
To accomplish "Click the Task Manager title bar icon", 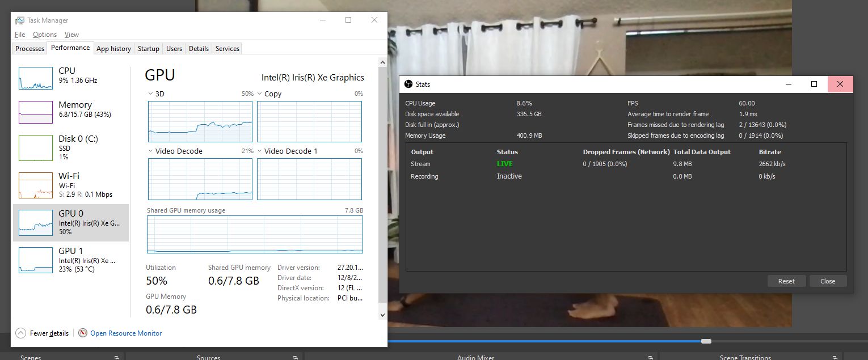I will [19, 20].
